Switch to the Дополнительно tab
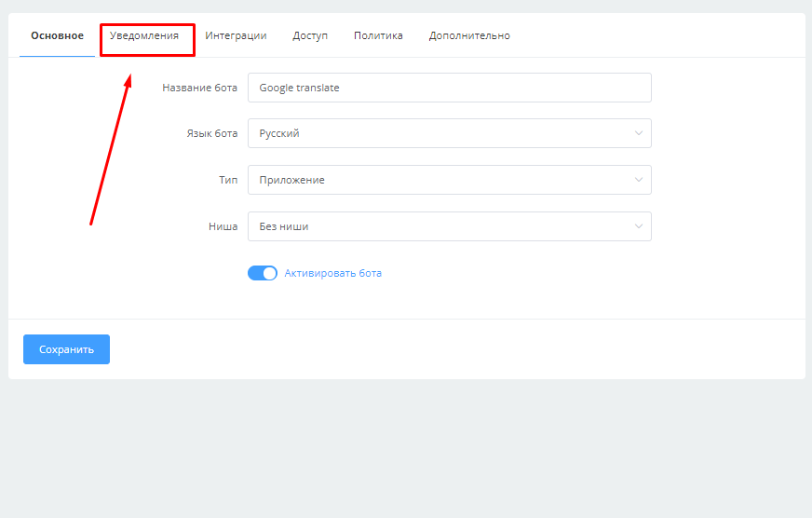This screenshot has width=812, height=518. point(469,36)
